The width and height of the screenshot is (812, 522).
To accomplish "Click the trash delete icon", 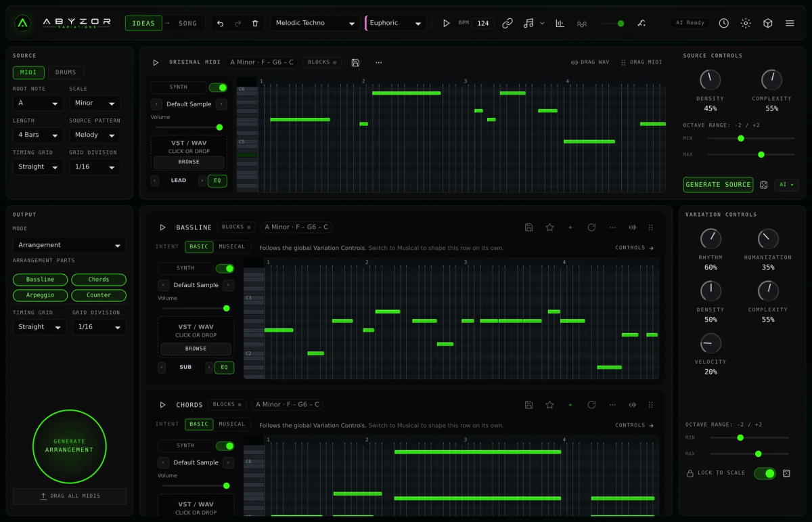I will pos(255,23).
